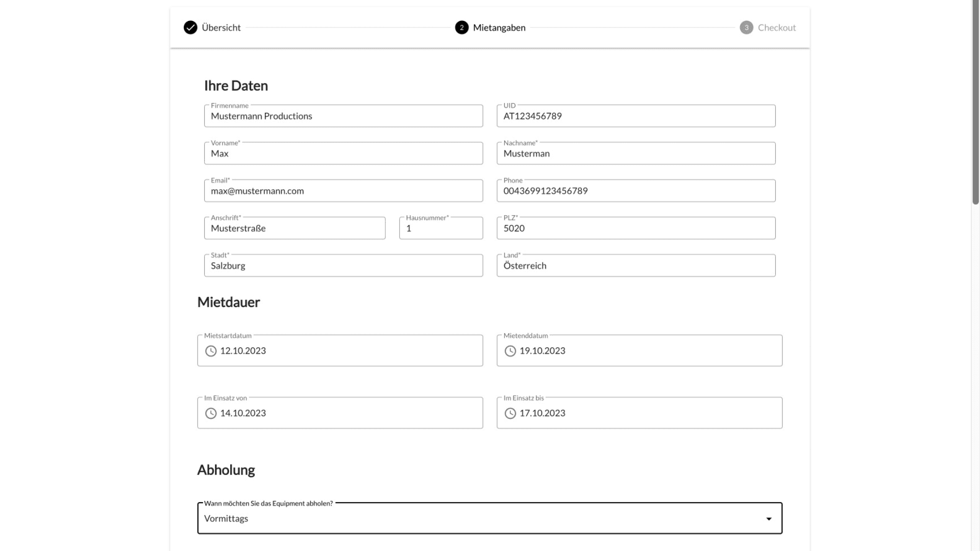980x551 pixels.
Task: Go back to the Übersicht step
Action: (221, 28)
